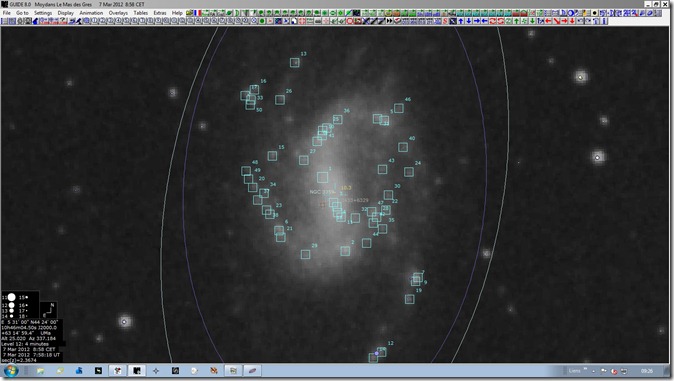Screen dimensions: 674x381
Task: Open the Go to menu
Action: [x=22, y=13]
